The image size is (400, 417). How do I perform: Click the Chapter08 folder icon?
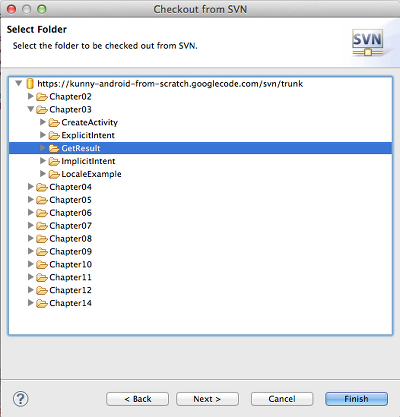(x=42, y=239)
